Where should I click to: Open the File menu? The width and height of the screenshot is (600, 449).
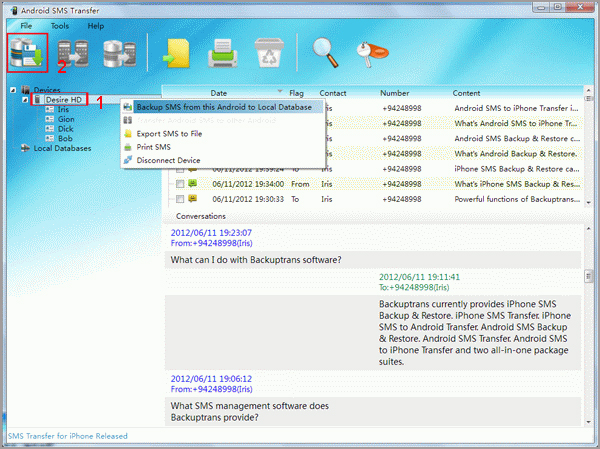(26, 26)
